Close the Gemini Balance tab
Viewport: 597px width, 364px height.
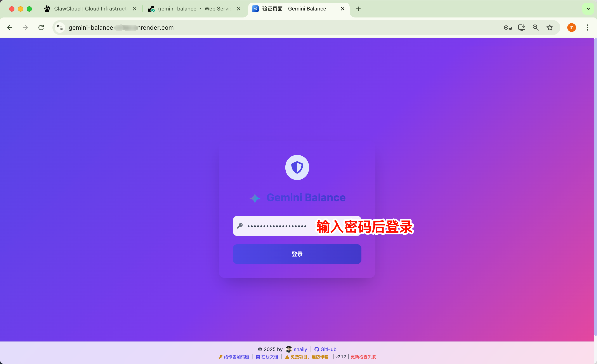342,9
